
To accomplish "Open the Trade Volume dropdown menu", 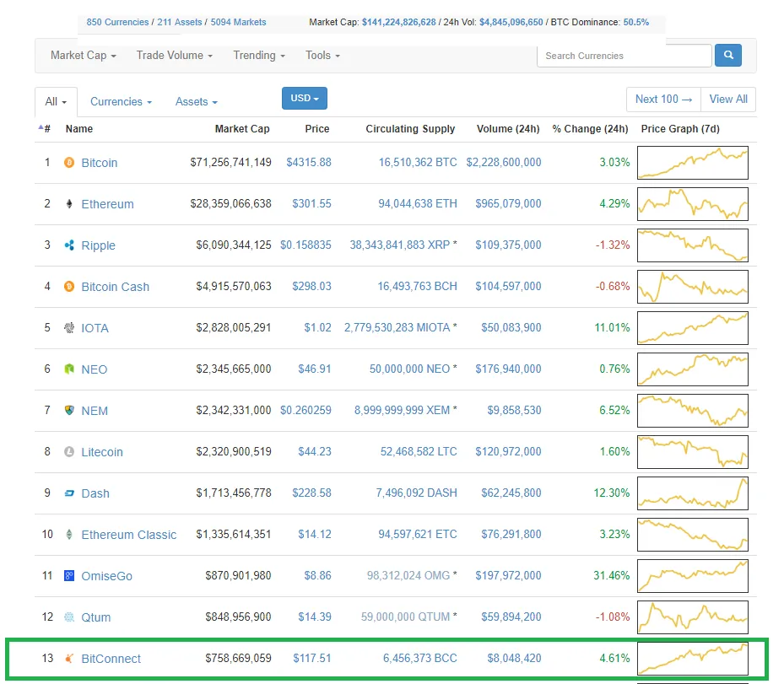I will (175, 56).
